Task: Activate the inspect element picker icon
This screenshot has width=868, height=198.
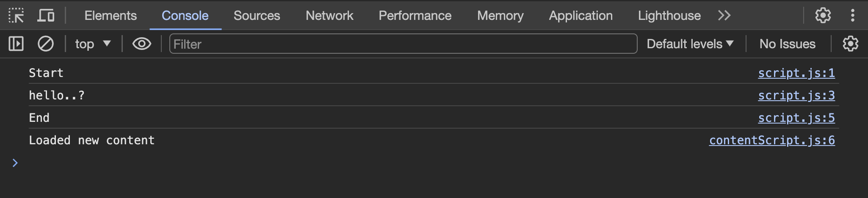Action: click(16, 16)
